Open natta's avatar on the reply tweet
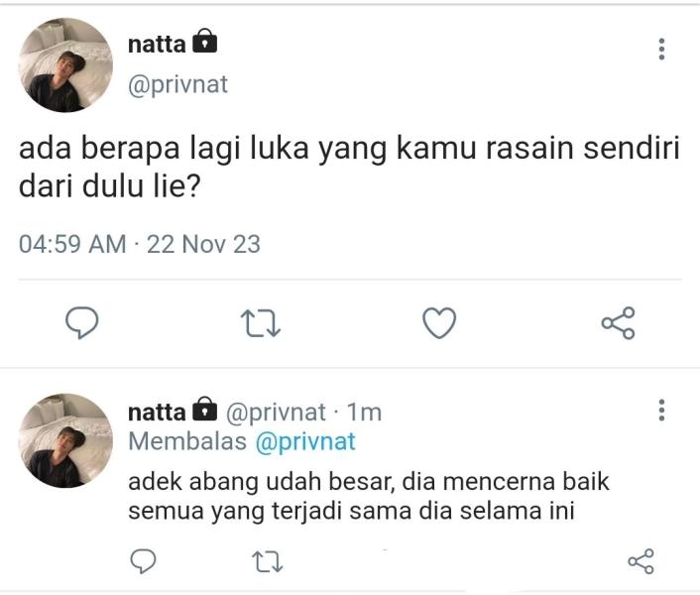 [66, 440]
